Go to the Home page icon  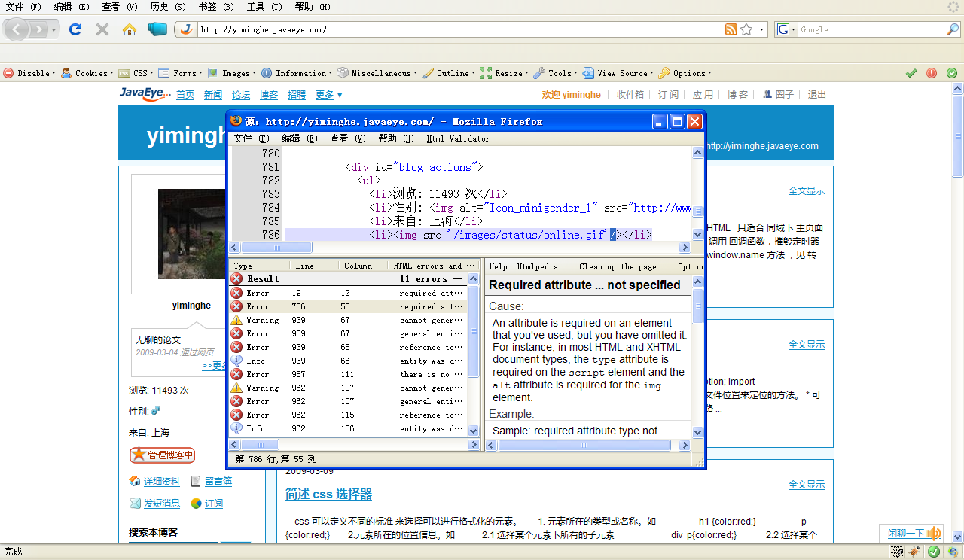(130, 29)
